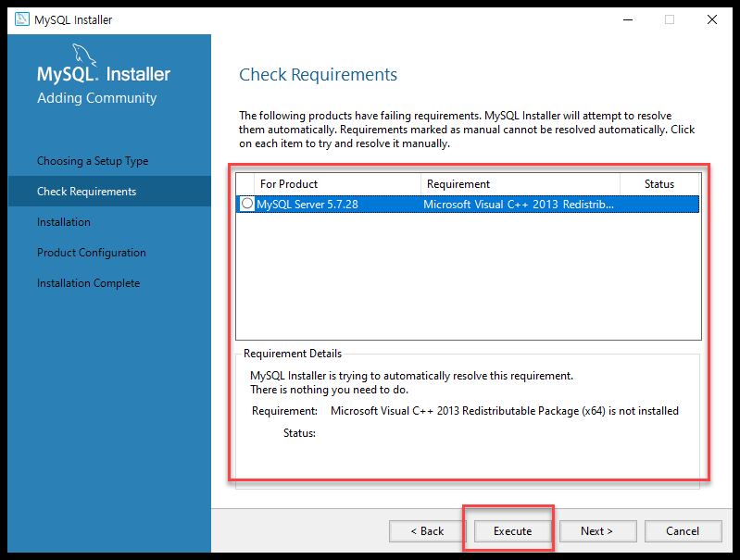Select the MySQL Server 5.7.28 status circle

click(247, 204)
